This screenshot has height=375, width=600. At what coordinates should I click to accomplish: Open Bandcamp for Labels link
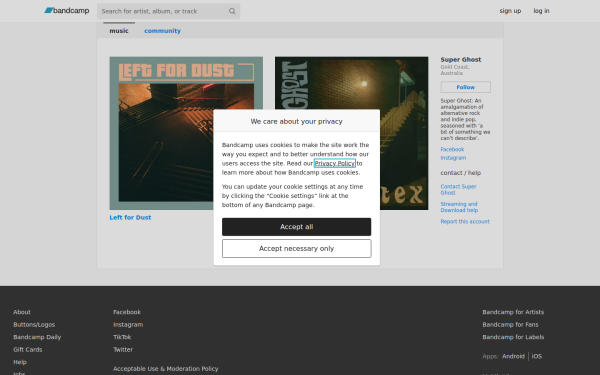(x=513, y=337)
